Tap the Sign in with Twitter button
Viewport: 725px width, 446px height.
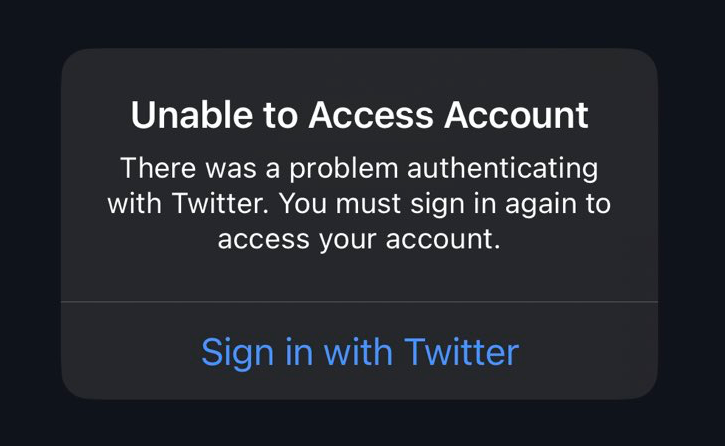[360, 352]
